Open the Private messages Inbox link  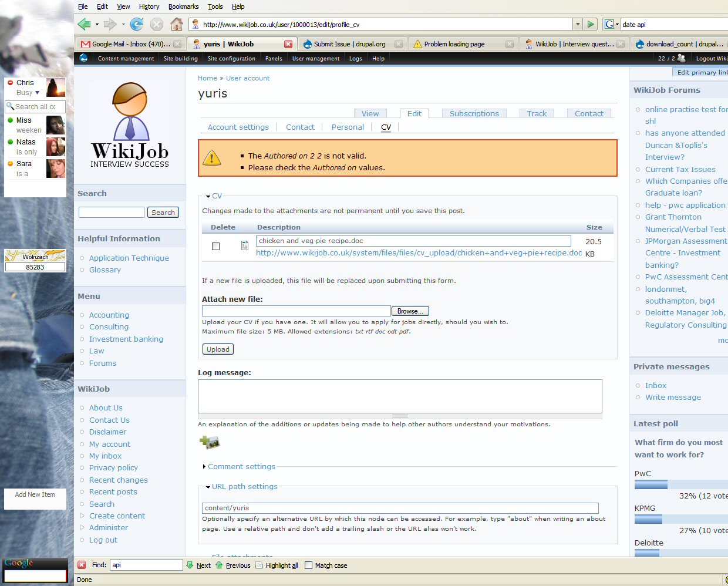[656, 385]
